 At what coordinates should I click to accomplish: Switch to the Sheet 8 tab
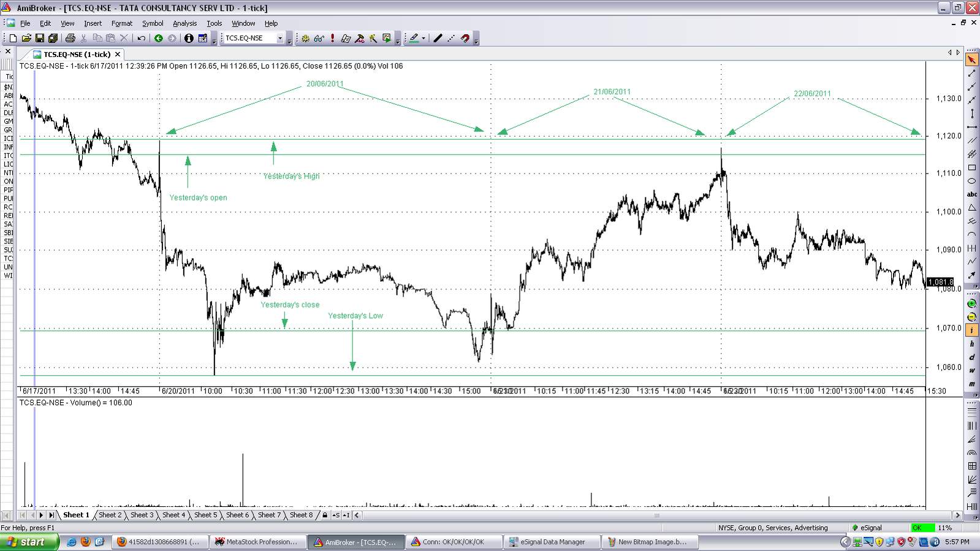pyautogui.click(x=302, y=515)
